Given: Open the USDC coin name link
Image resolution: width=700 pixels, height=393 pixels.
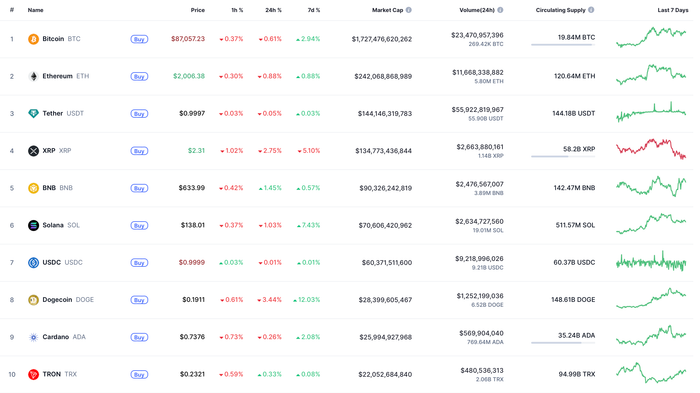Looking at the screenshot, I should 51,263.
